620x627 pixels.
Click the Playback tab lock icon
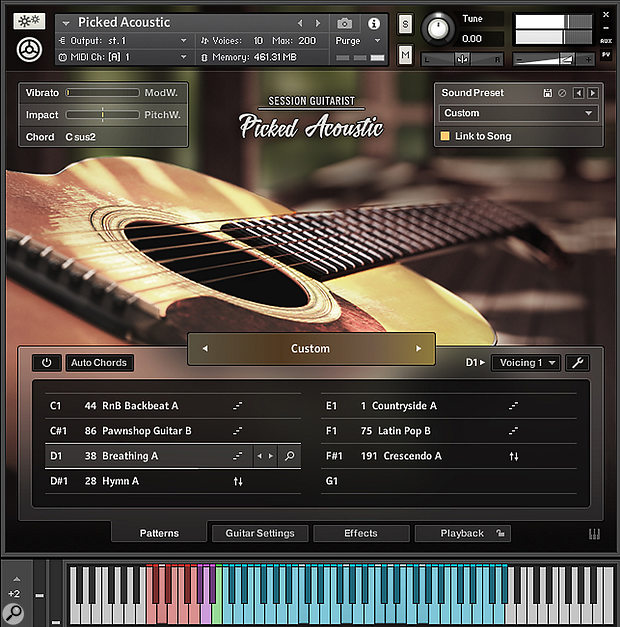500,533
